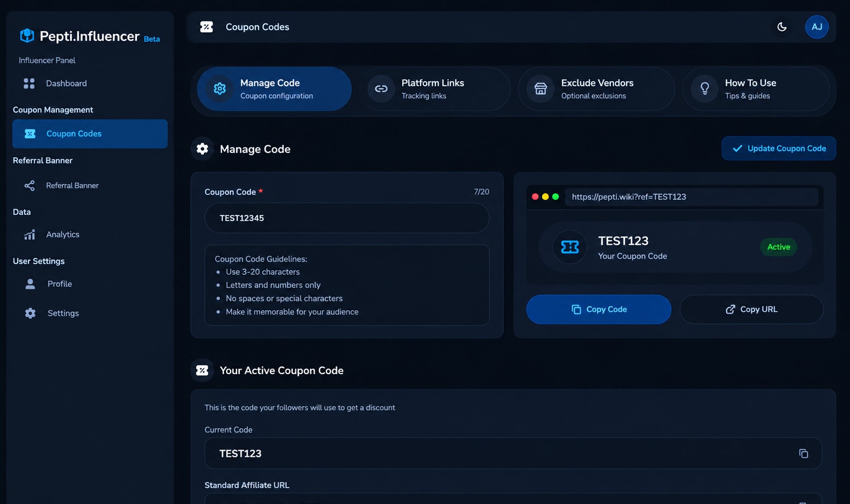The image size is (850, 504).
Task: Switch to the Exclude Vendors tab
Action: [596, 89]
